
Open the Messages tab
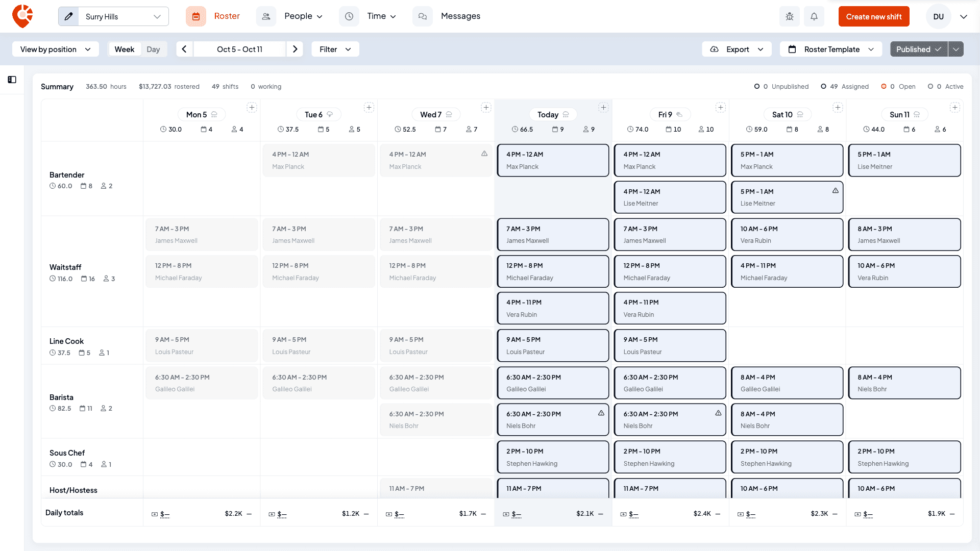point(460,16)
